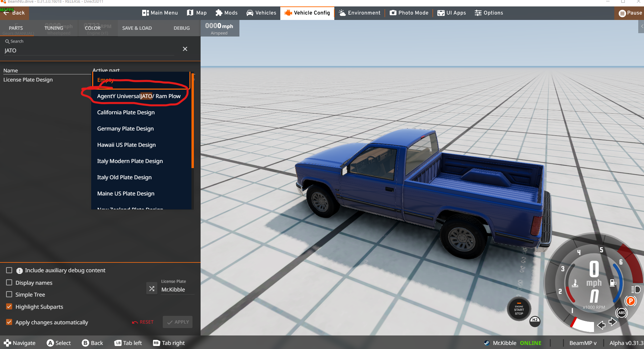Choose Italy Modern Plate Design
644x349 pixels.
pyautogui.click(x=141, y=161)
